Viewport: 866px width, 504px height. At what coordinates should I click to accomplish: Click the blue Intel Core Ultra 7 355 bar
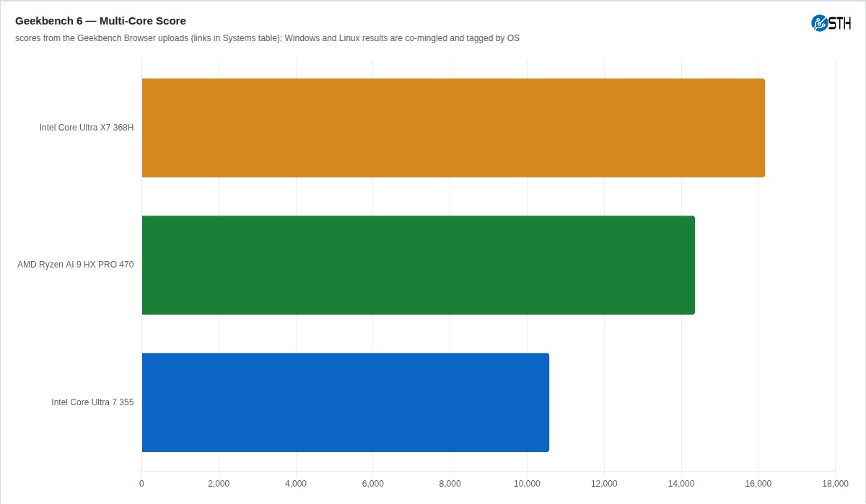[346, 402]
